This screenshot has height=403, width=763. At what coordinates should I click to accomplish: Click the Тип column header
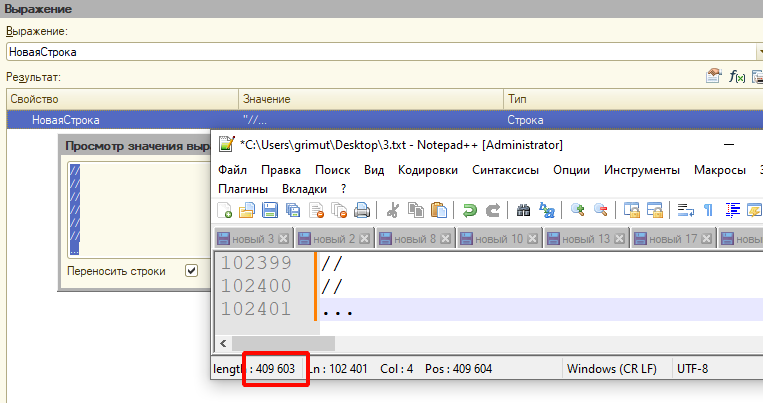point(633,99)
